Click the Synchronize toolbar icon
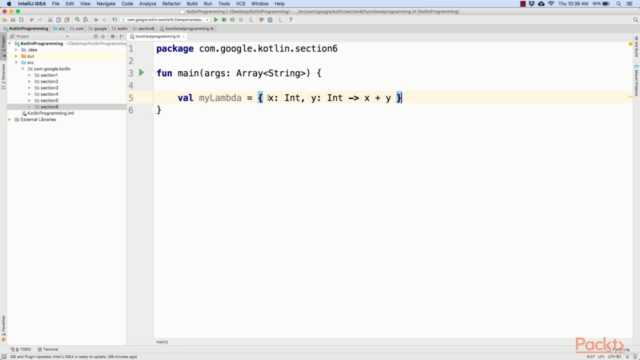Viewport: 640px width, 360px height. 21,20
